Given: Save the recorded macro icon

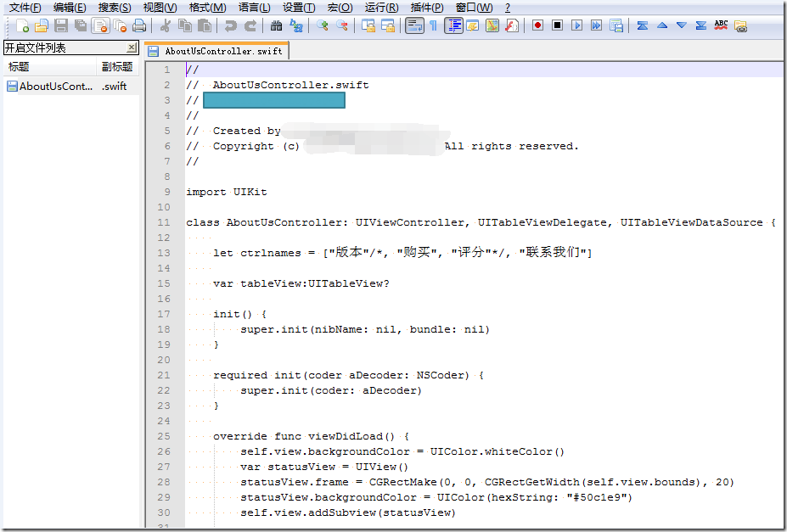Looking at the screenshot, I should 616,25.
